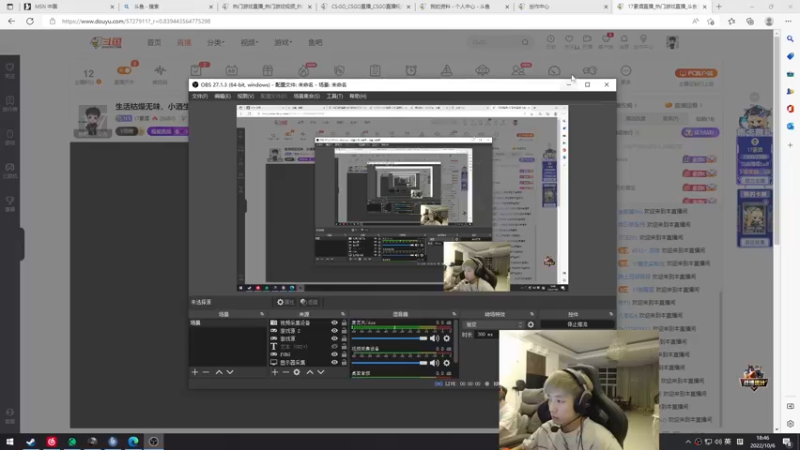Open source properties gear in Sources panel toolbar
The image size is (800, 450).
(296, 372)
